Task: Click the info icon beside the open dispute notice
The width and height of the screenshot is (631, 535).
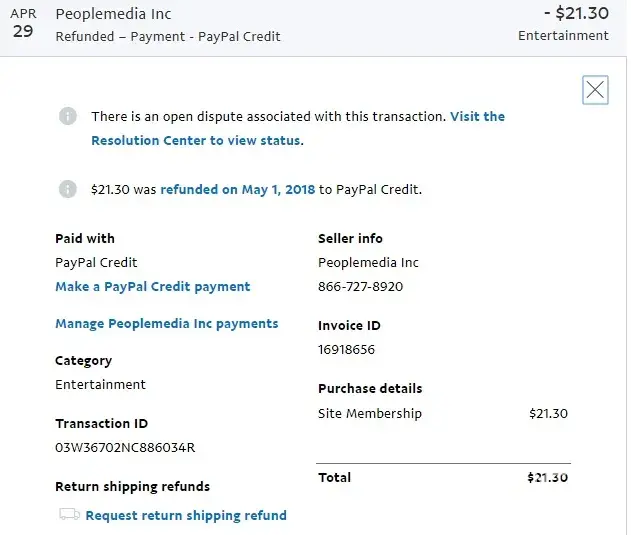Action: click(68, 117)
